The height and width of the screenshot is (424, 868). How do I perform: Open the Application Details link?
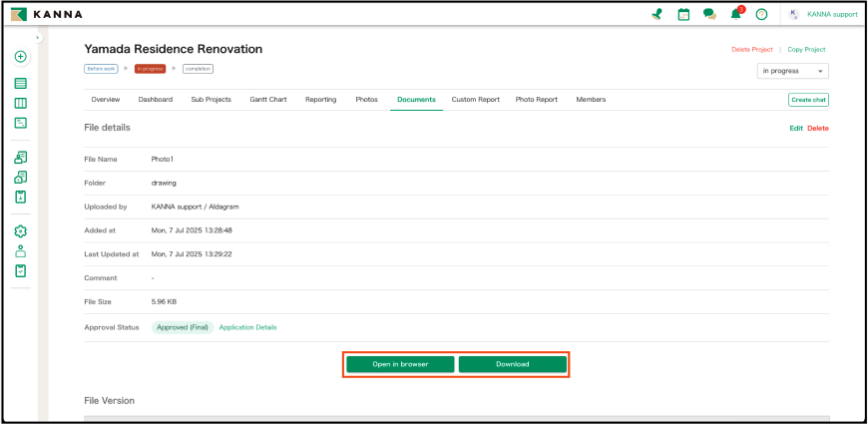coord(247,327)
